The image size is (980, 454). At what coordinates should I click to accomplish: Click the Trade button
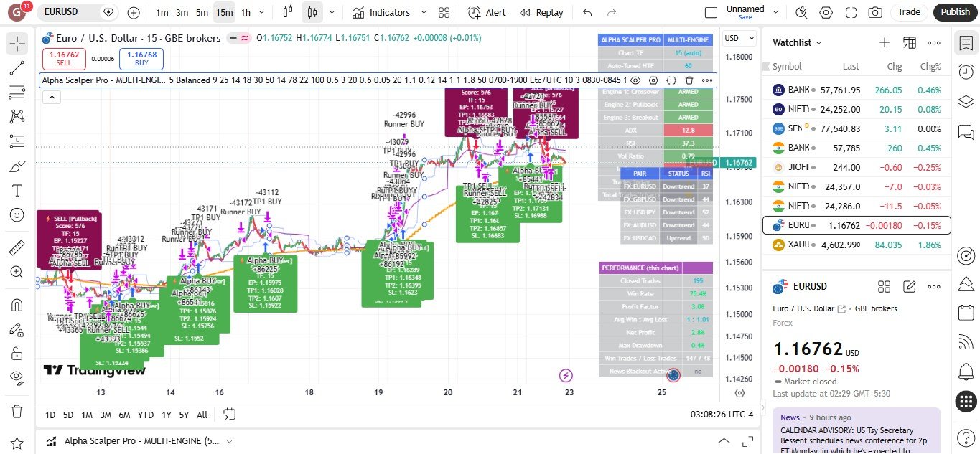(x=909, y=11)
